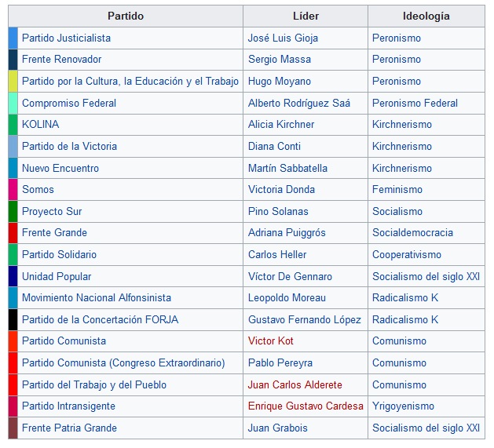Viewport: 494px width, 448px height.
Task: Click the Ideología column header
Action: [x=426, y=16]
